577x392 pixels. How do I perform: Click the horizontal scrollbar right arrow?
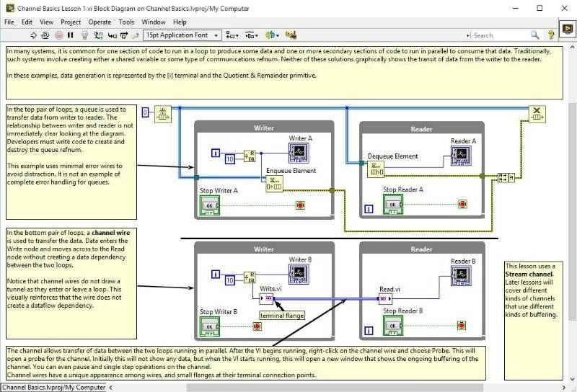[x=564, y=387]
